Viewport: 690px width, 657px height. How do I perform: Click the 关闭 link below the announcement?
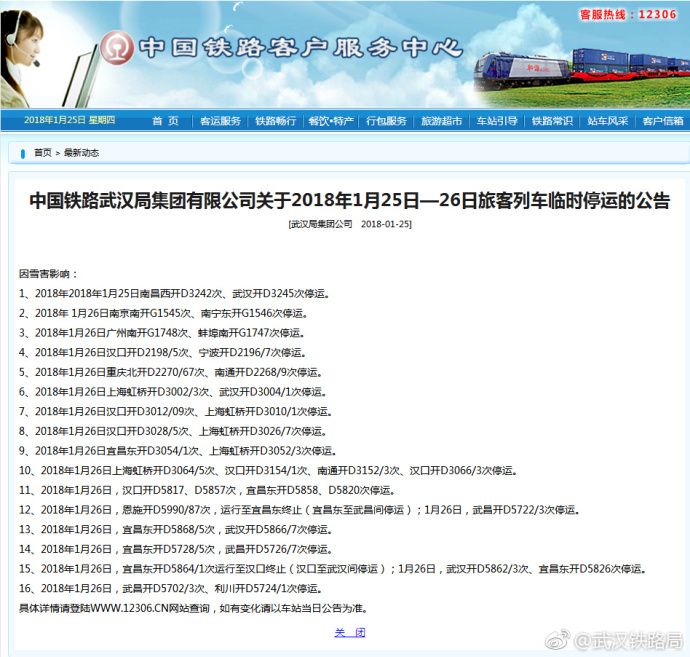(x=350, y=633)
